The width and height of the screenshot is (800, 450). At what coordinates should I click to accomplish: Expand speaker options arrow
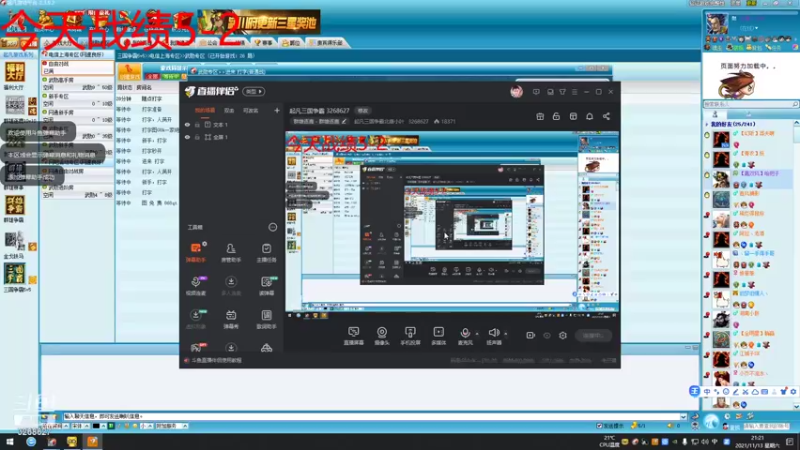506,334
